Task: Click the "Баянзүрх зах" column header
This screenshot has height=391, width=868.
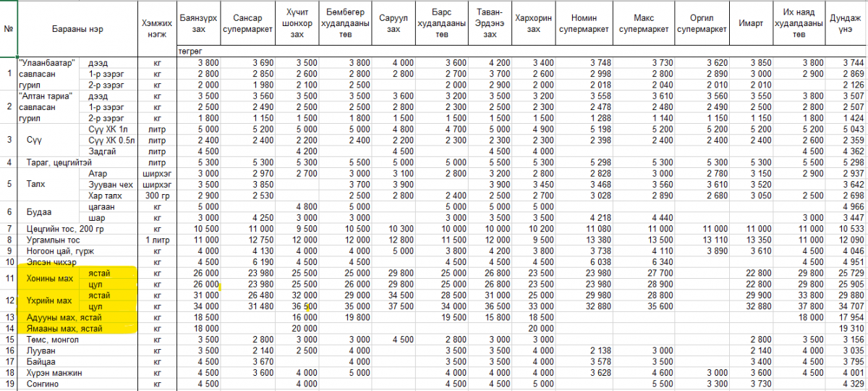Action: (x=199, y=24)
